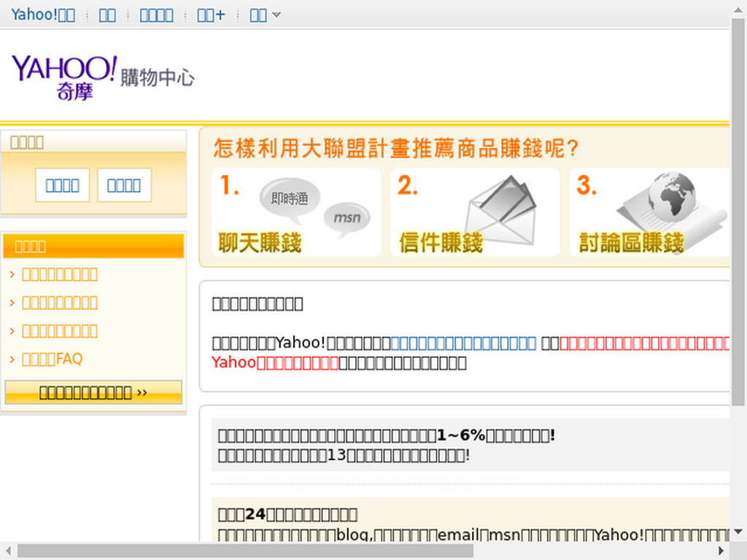Screen dimensions: 747x560
Task: Click the 即時通 speech bubble icon
Action: coord(290,200)
